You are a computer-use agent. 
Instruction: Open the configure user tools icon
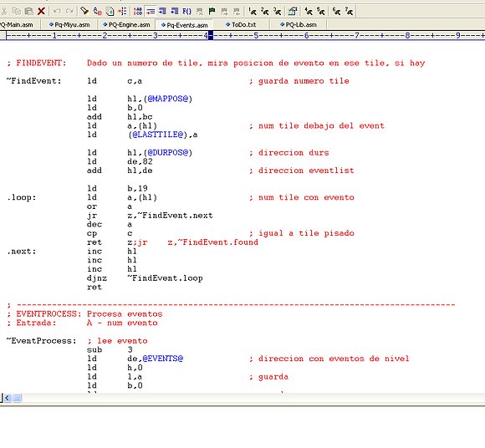pyautogui.click(x=293, y=12)
